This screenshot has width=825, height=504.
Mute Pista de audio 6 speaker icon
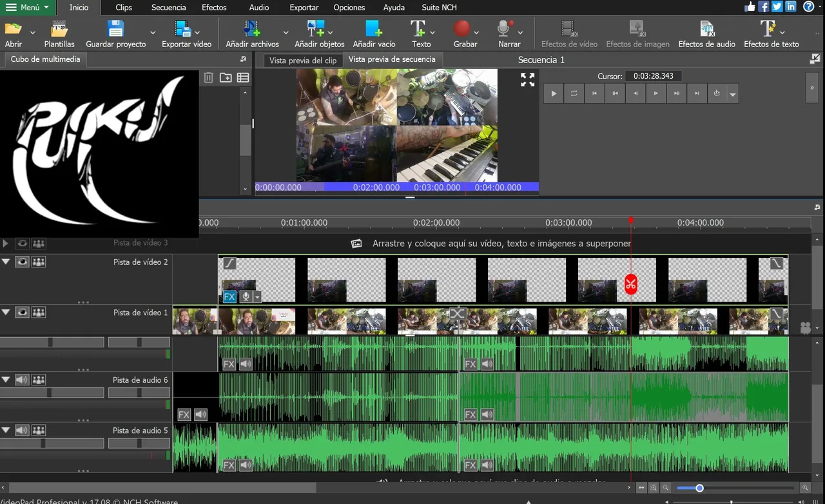pos(22,380)
